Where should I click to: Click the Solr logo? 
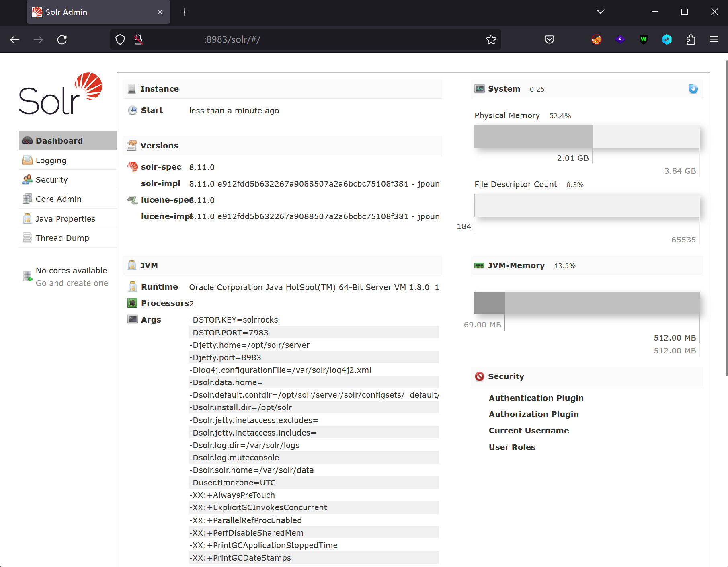[x=60, y=94]
